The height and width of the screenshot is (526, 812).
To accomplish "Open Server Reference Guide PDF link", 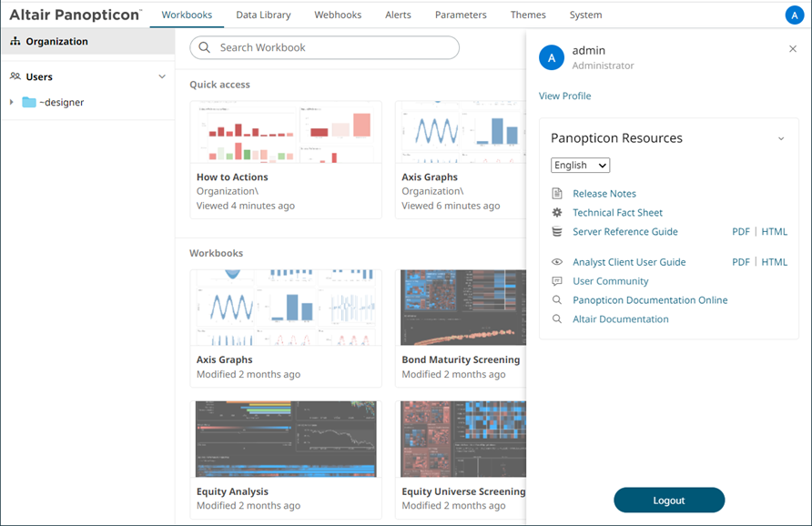I will click(x=740, y=231).
